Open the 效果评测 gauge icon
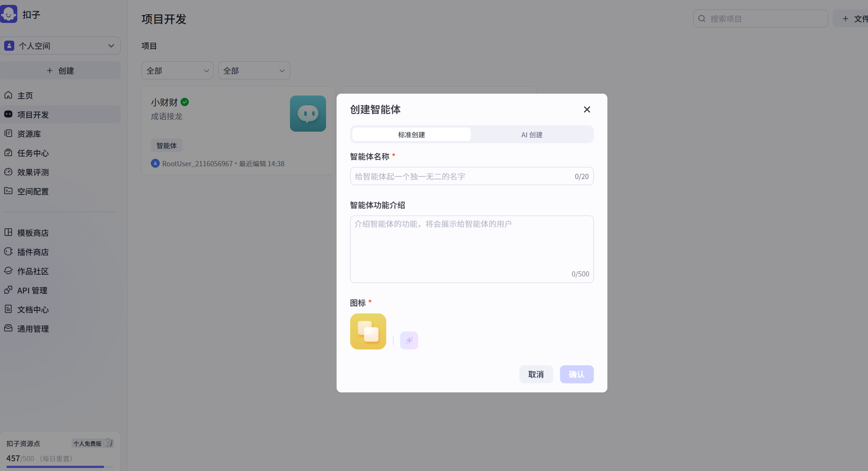This screenshot has height=471, width=868. click(x=8, y=172)
